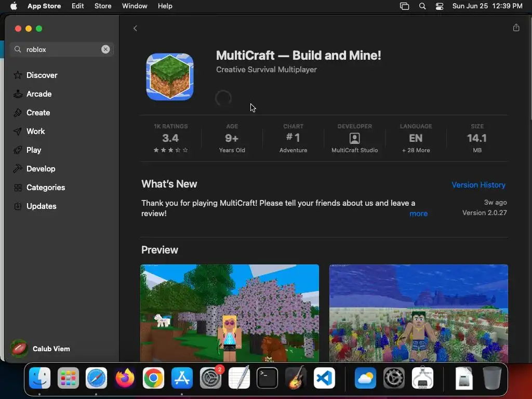
Task: Select the Creative Survival Multiplayer subtitle
Action: (x=267, y=70)
